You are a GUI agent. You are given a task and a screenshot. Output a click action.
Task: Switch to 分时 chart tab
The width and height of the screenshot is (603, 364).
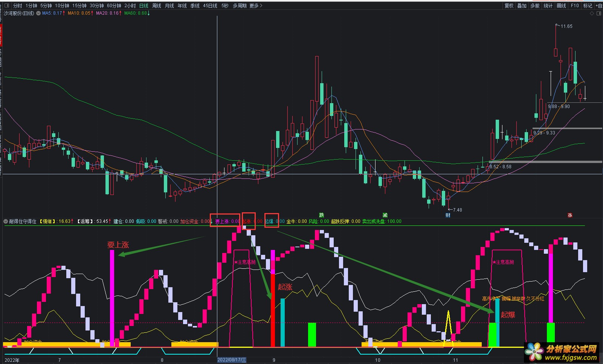[x=17, y=6]
